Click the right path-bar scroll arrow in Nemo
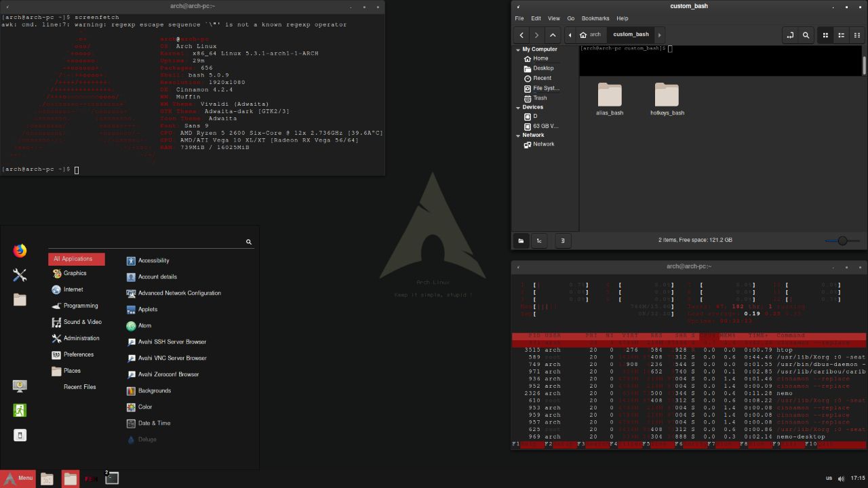868x488 pixels. coord(659,35)
